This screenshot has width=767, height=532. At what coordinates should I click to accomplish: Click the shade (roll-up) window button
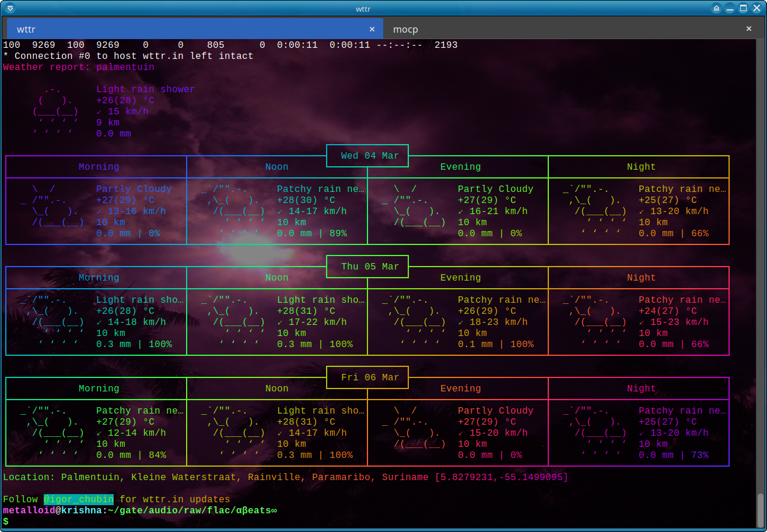point(717,8)
